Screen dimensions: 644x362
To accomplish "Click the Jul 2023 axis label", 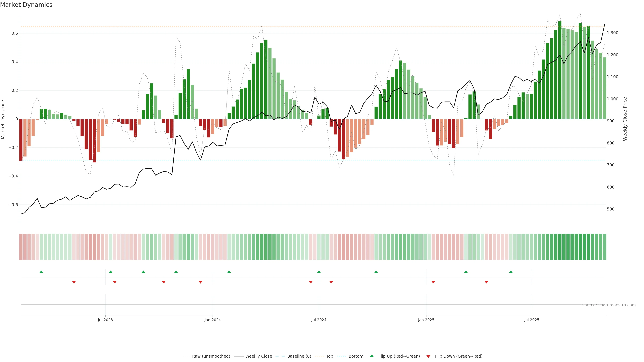I will (x=105, y=320).
